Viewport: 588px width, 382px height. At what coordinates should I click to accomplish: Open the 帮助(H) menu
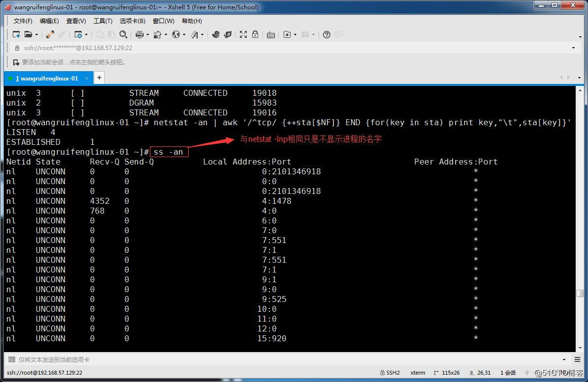click(x=192, y=21)
